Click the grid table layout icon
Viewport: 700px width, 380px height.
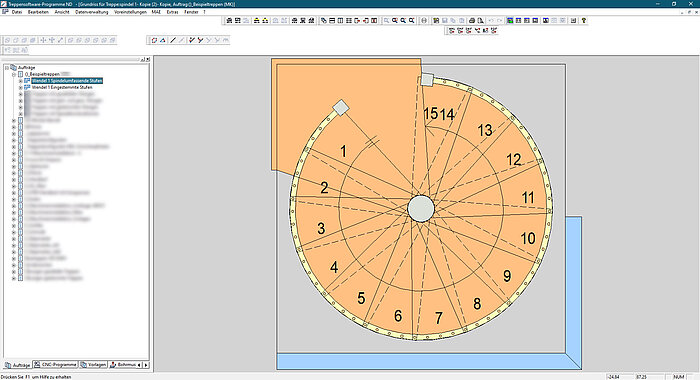point(349,21)
